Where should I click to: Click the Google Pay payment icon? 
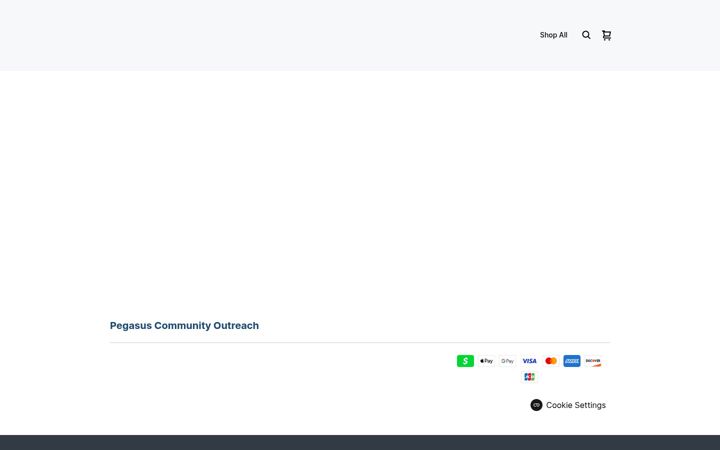click(x=508, y=361)
